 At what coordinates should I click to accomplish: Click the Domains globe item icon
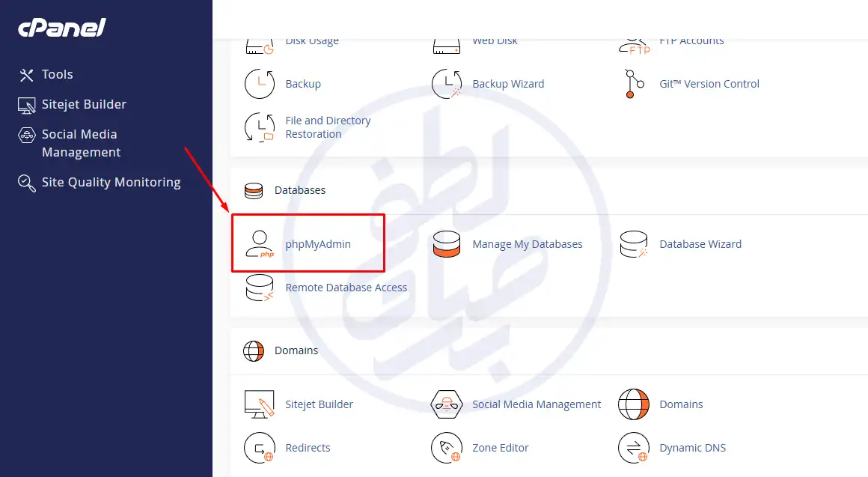pyautogui.click(x=634, y=404)
